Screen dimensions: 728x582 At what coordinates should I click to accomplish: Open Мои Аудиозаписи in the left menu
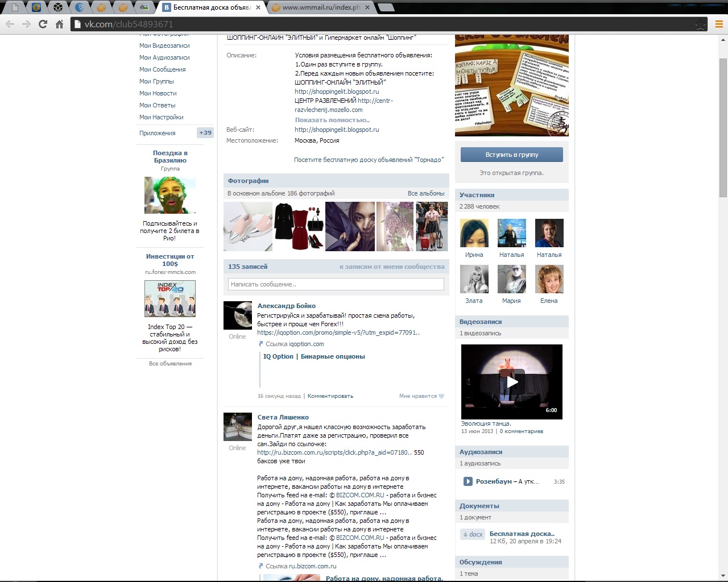coord(164,57)
